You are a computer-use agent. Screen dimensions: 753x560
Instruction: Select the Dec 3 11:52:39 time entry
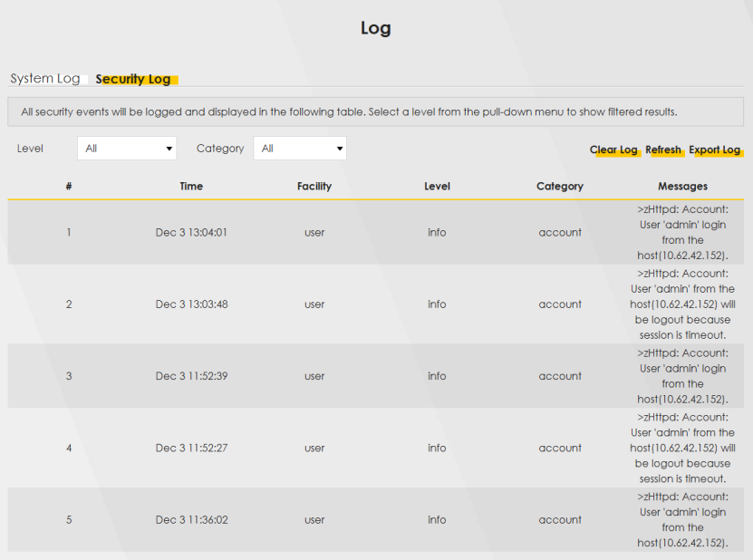(x=191, y=376)
